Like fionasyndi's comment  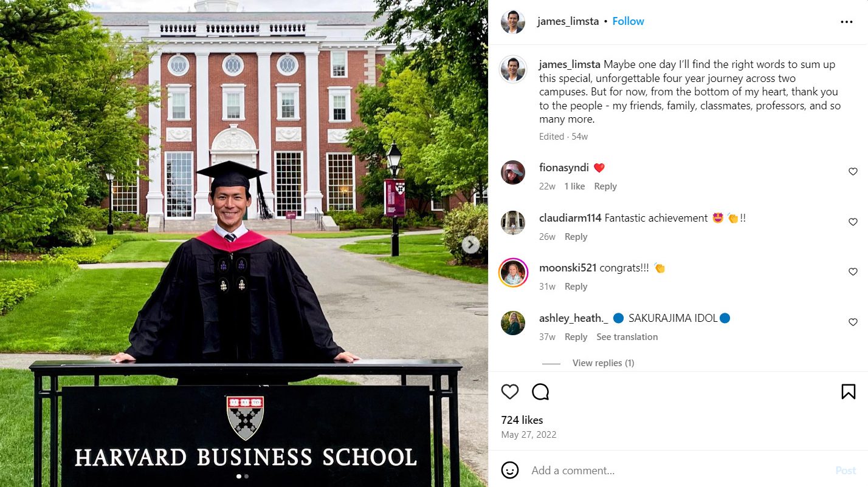click(853, 172)
